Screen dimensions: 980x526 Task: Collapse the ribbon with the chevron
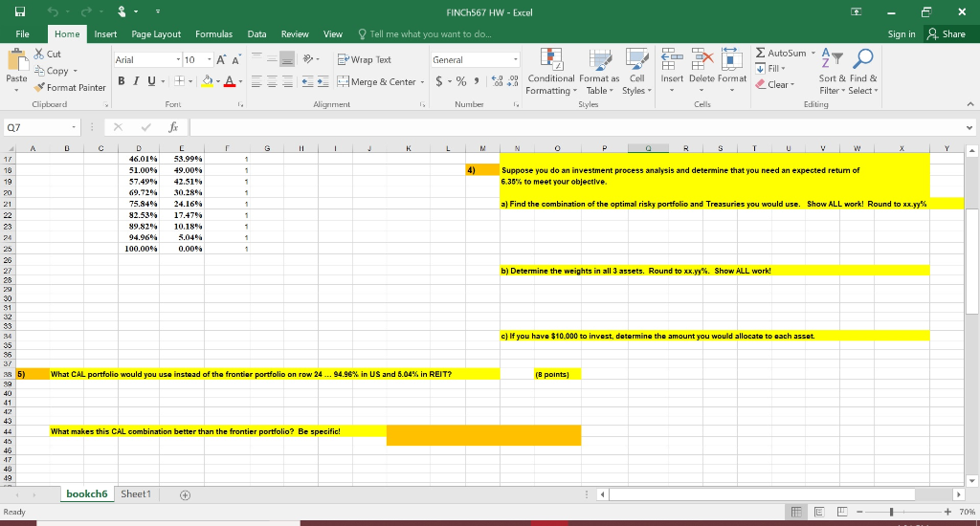(x=970, y=104)
